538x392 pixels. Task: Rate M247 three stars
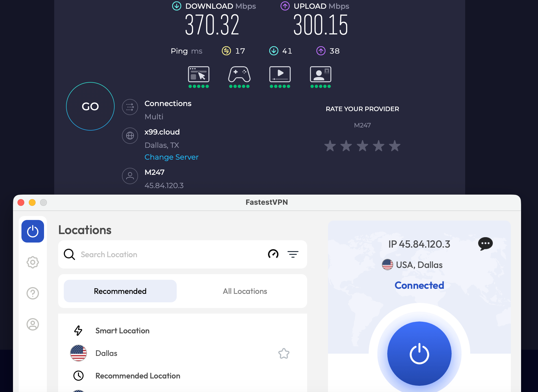[x=362, y=146]
